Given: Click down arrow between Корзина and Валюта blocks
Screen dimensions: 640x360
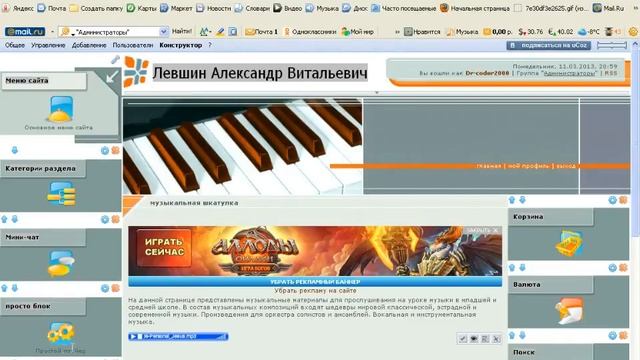Looking at the screenshot, I should pyautogui.click(x=522, y=268).
